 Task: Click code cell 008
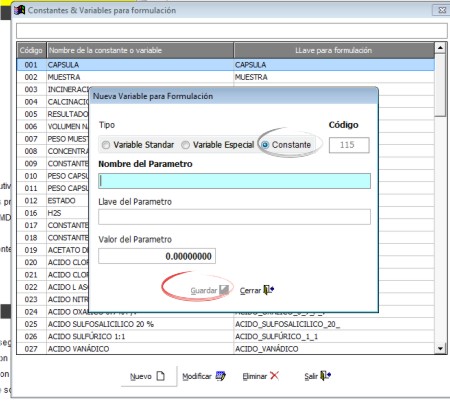coord(31,151)
